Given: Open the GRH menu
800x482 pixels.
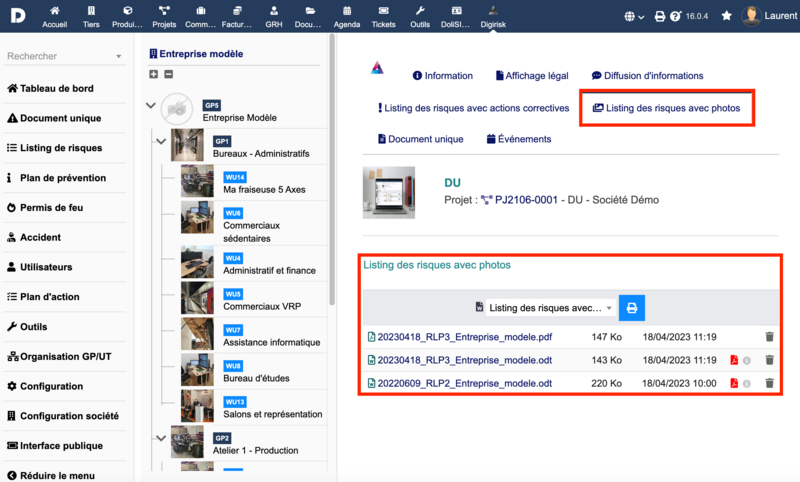Looking at the screenshot, I should pyautogui.click(x=273, y=16).
